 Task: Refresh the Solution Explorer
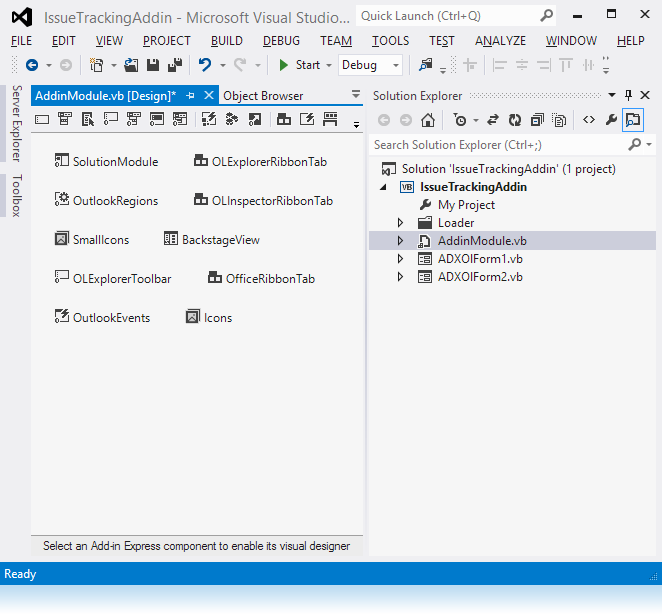pos(515,120)
